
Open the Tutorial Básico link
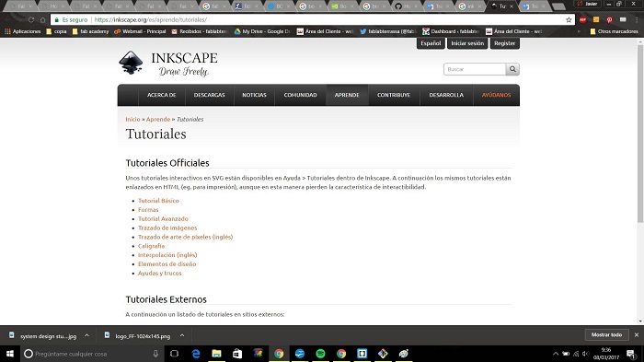point(158,201)
